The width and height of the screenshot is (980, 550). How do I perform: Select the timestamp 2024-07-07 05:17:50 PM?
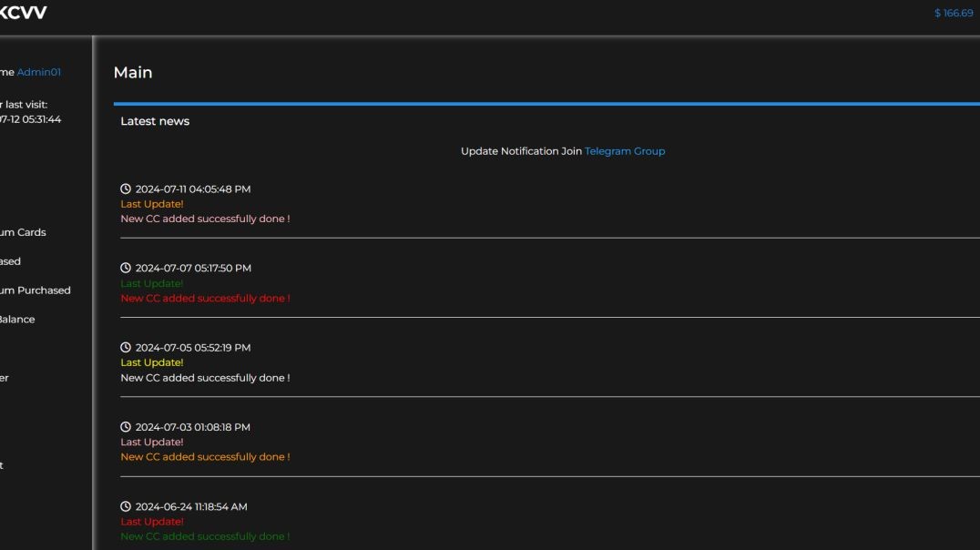click(193, 268)
